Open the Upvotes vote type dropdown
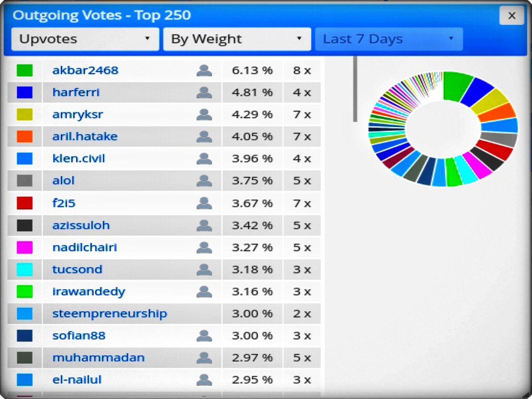Image resolution: width=532 pixels, height=399 pixels. 85,39
